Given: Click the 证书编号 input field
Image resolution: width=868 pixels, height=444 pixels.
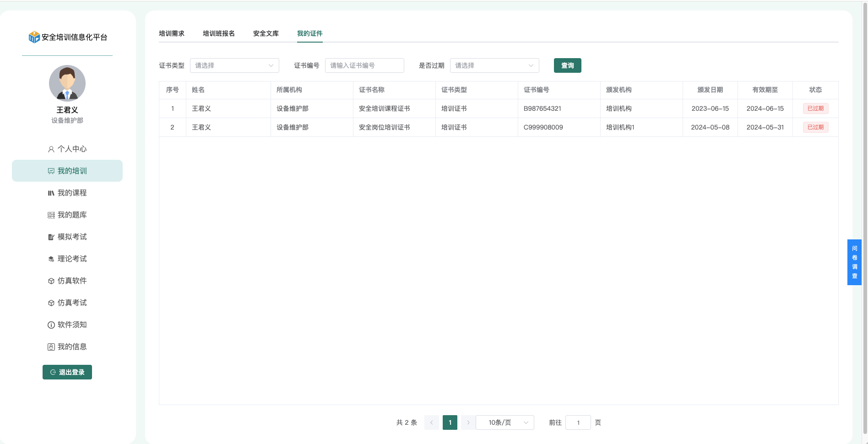Looking at the screenshot, I should (x=364, y=65).
